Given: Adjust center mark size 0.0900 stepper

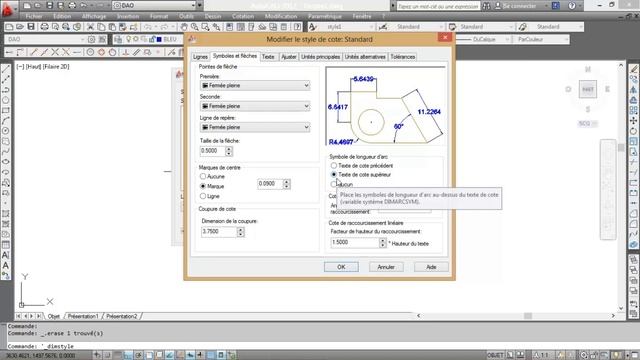Looking at the screenshot, I should [x=287, y=184].
